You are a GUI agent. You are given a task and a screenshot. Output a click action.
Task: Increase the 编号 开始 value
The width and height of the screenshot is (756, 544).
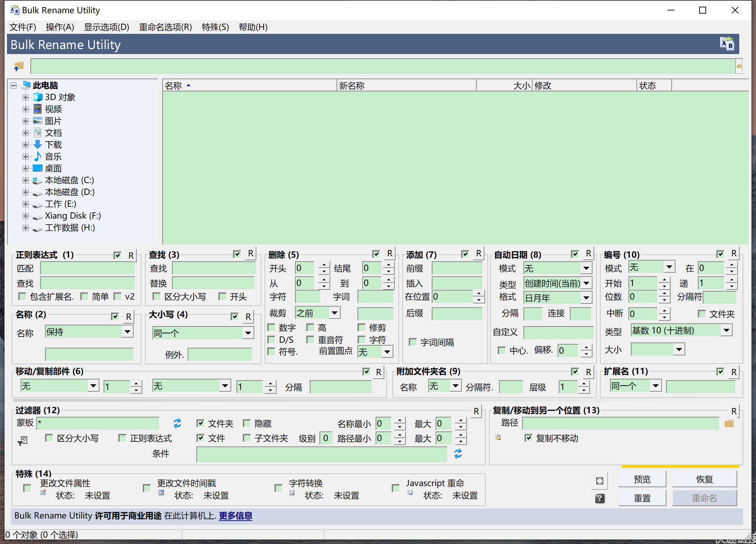point(664,280)
